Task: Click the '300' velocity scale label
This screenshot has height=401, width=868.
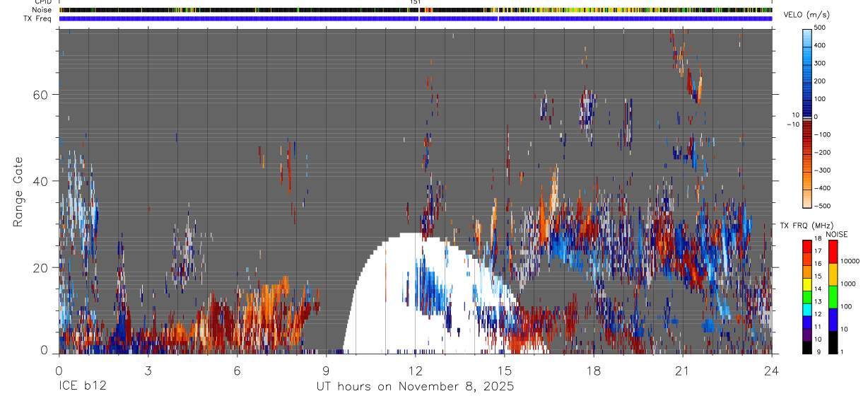Action: coord(819,63)
